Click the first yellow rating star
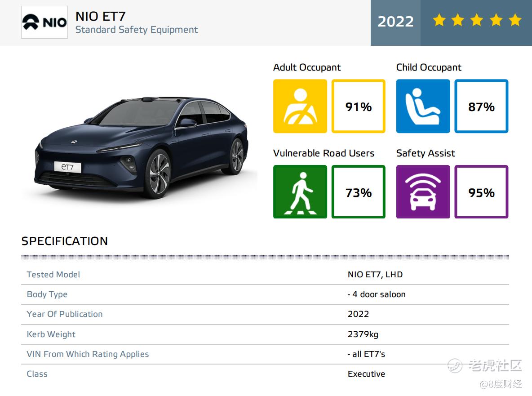532x396 pixels. tap(439, 20)
